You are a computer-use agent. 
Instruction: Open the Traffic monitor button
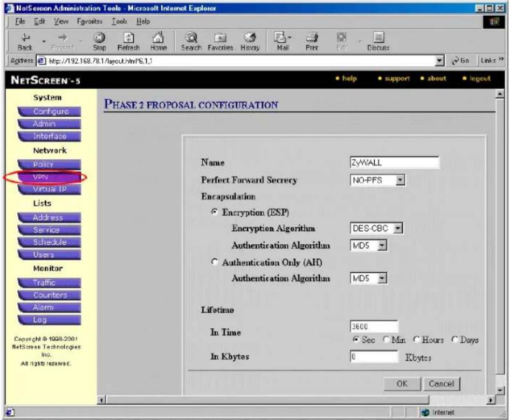(50, 283)
